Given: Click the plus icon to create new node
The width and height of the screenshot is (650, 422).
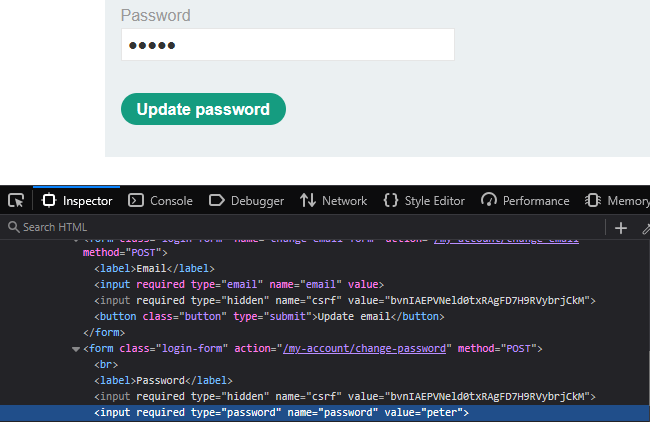Looking at the screenshot, I should [x=621, y=228].
